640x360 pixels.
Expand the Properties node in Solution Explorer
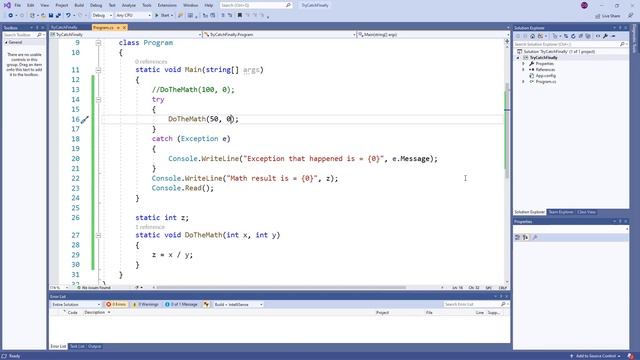(524, 64)
